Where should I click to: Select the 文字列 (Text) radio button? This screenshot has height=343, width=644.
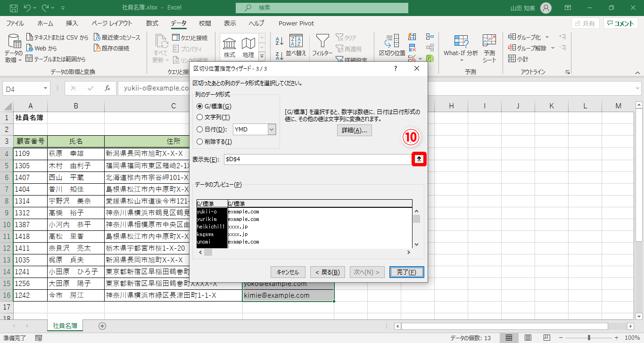(x=200, y=117)
